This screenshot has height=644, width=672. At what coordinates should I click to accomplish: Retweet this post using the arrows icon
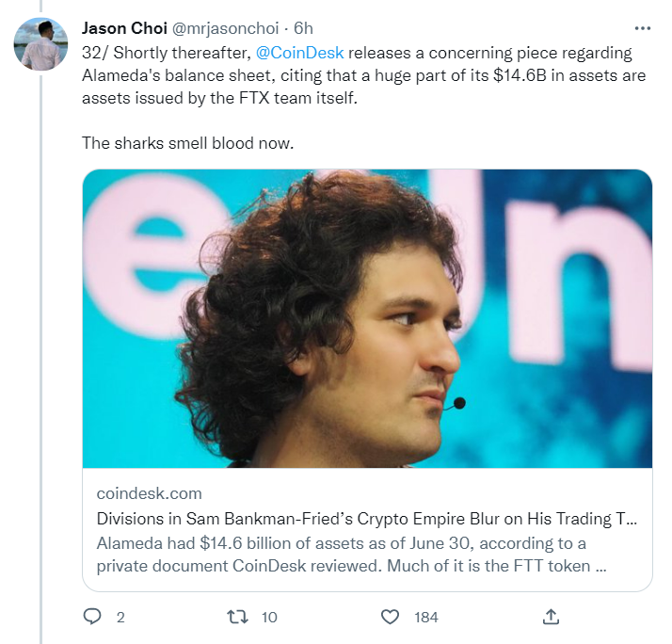pos(237,617)
